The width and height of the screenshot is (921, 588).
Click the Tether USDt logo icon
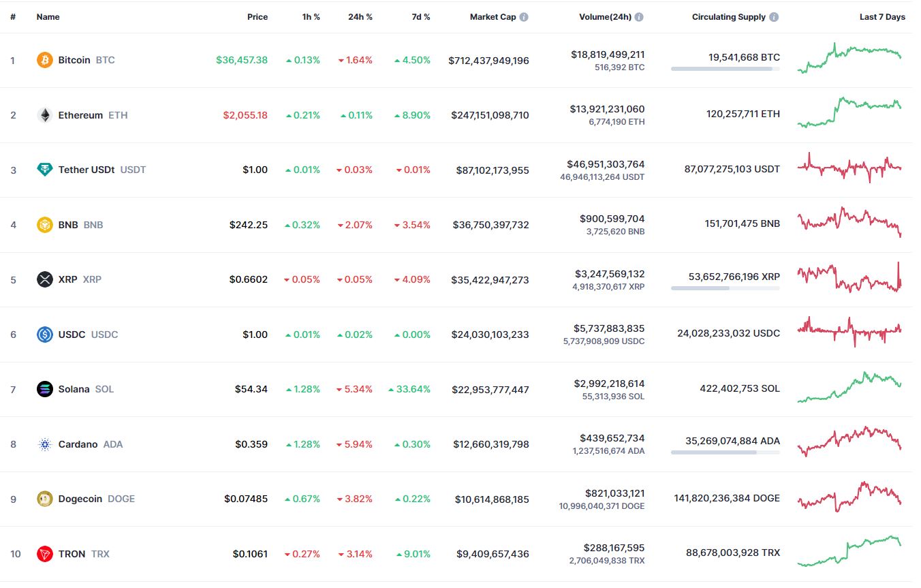coord(44,170)
